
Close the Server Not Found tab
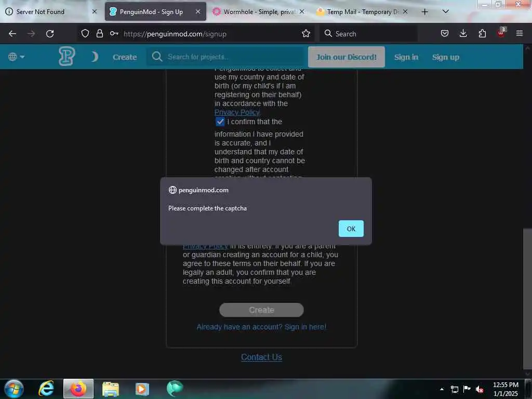click(x=95, y=11)
